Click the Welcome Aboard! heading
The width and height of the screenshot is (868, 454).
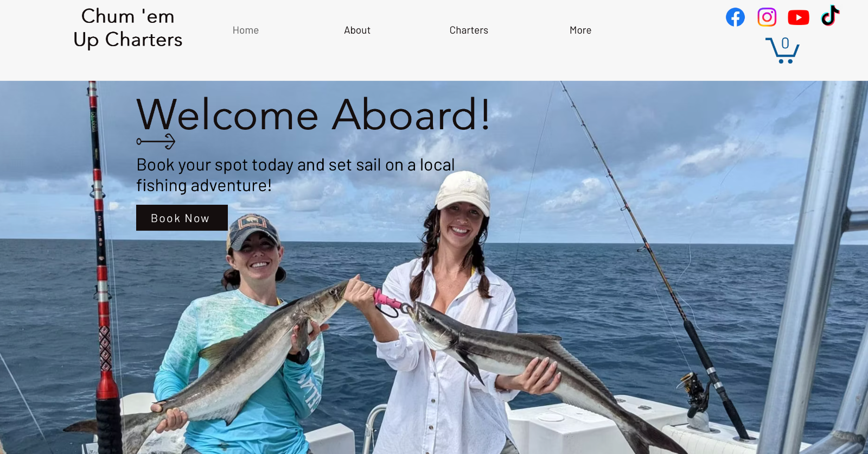tap(314, 115)
